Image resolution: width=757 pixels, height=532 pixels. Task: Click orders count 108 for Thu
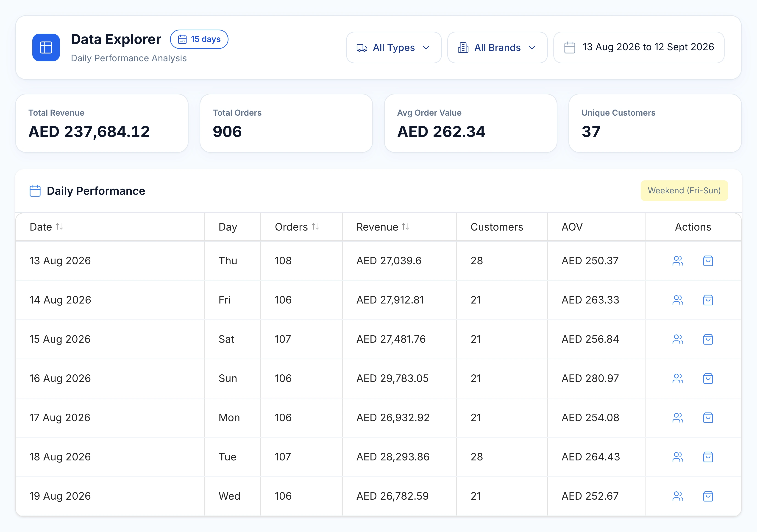point(283,261)
